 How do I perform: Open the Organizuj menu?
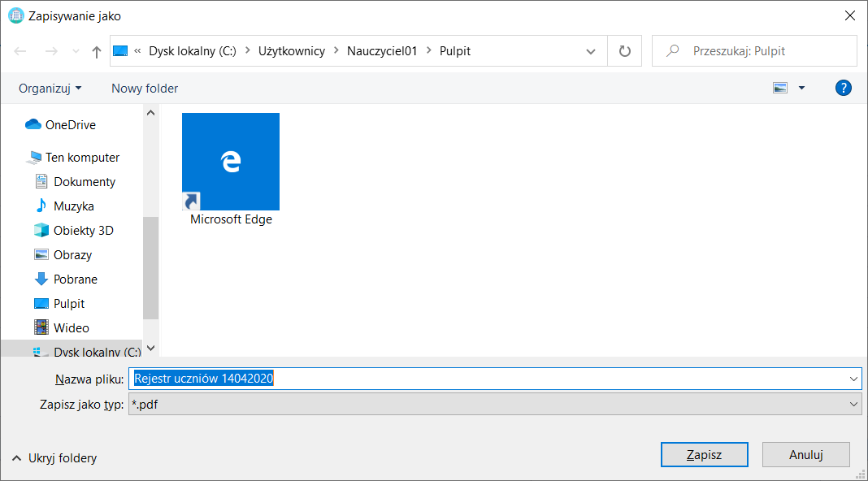[50, 89]
